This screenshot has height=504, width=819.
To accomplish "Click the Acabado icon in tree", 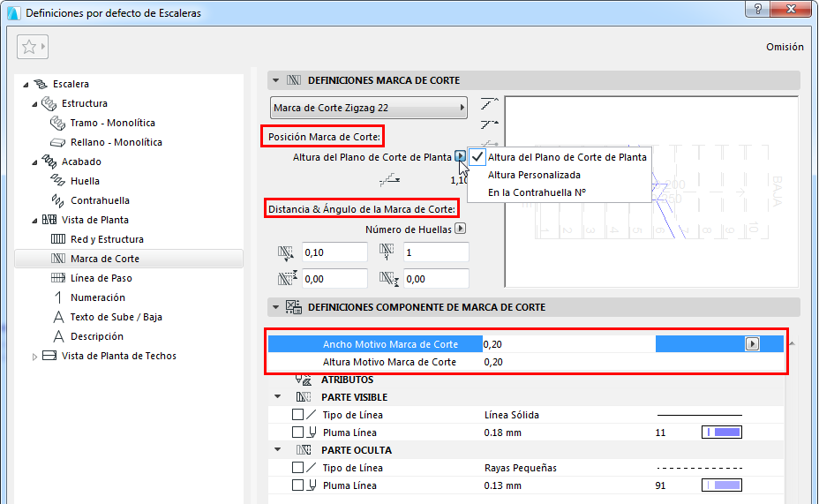I will (x=49, y=162).
